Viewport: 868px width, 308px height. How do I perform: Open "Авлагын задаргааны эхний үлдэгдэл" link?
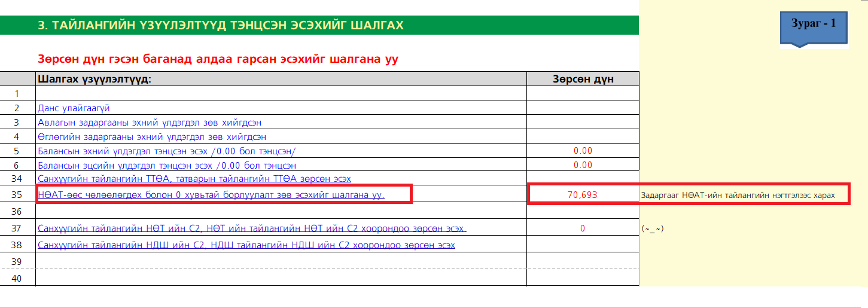(150, 123)
